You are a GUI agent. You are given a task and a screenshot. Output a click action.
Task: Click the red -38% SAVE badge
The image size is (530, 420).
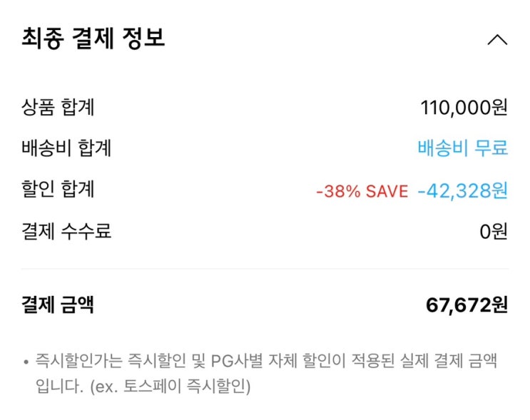pos(362,191)
